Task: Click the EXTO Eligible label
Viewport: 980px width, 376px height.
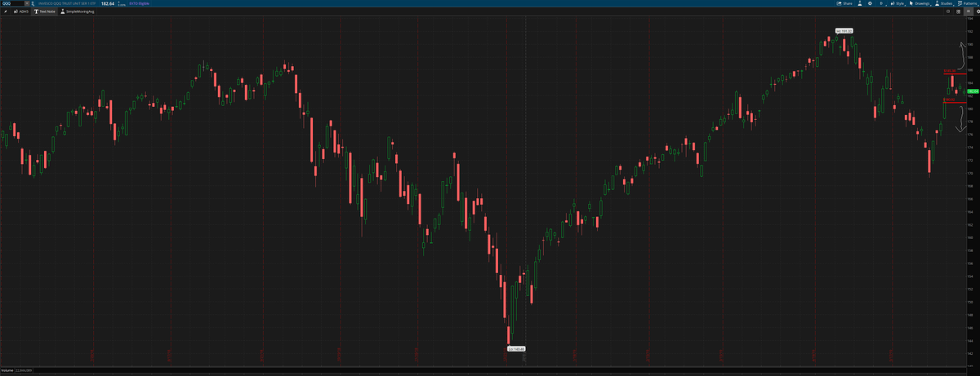Action: (140, 3)
